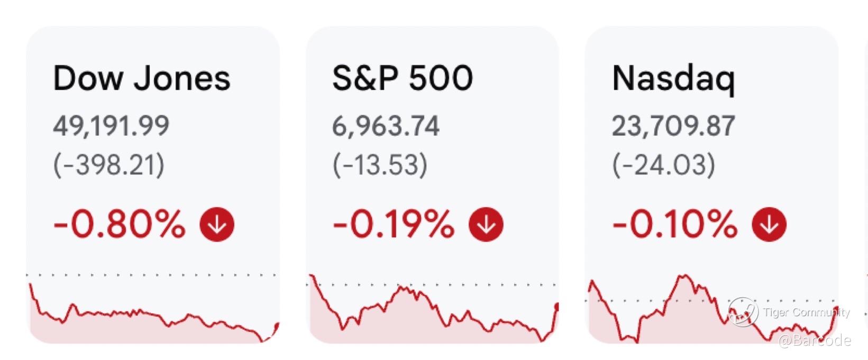The image size is (868, 360).
Task: Click the Nasdaq red down-arrow icon
Action: coord(769,224)
